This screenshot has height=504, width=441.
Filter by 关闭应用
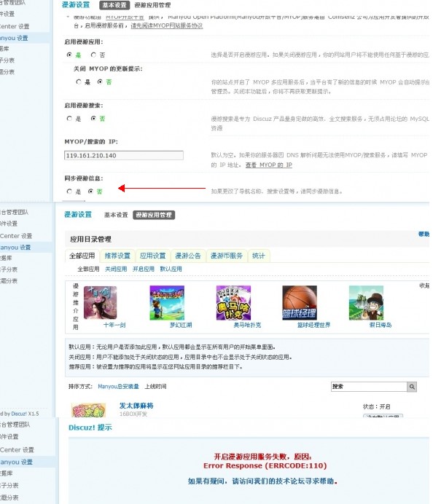pos(116,269)
